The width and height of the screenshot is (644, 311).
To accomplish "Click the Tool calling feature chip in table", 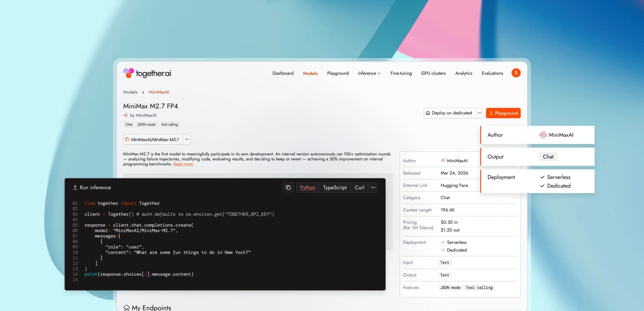I will click(x=479, y=288).
